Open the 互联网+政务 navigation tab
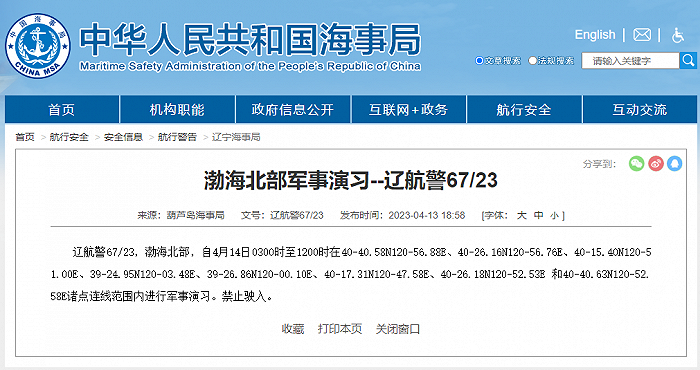Image resolution: width=700 pixels, height=370 pixels. (x=408, y=109)
